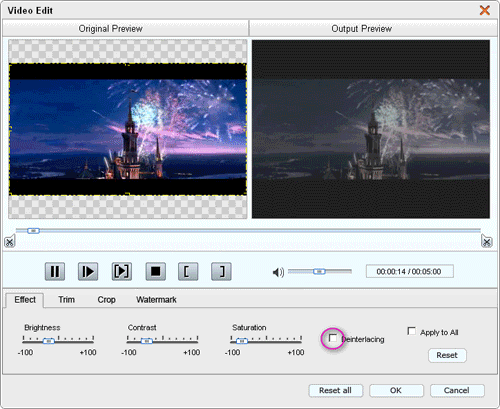Enable the Deinterlacing checkbox
Image resolution: width=500 pixels, height=409 pixels.
[333, 338]
